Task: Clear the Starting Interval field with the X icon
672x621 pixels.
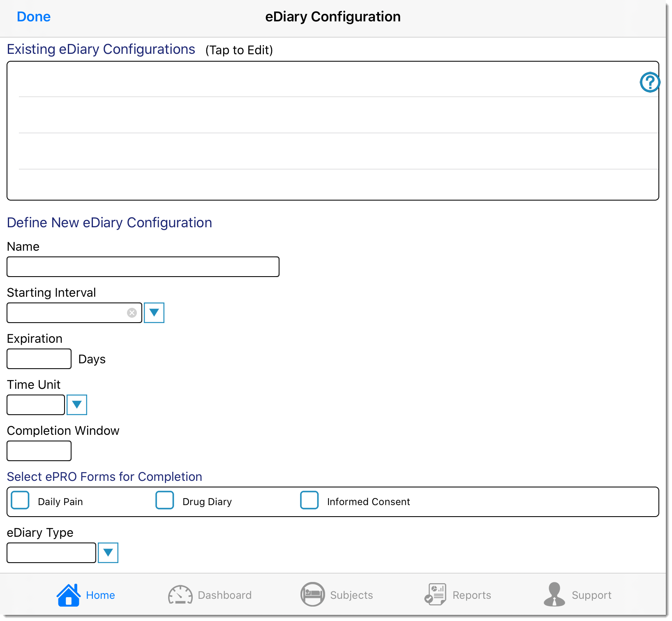Action: coord(132,313)
